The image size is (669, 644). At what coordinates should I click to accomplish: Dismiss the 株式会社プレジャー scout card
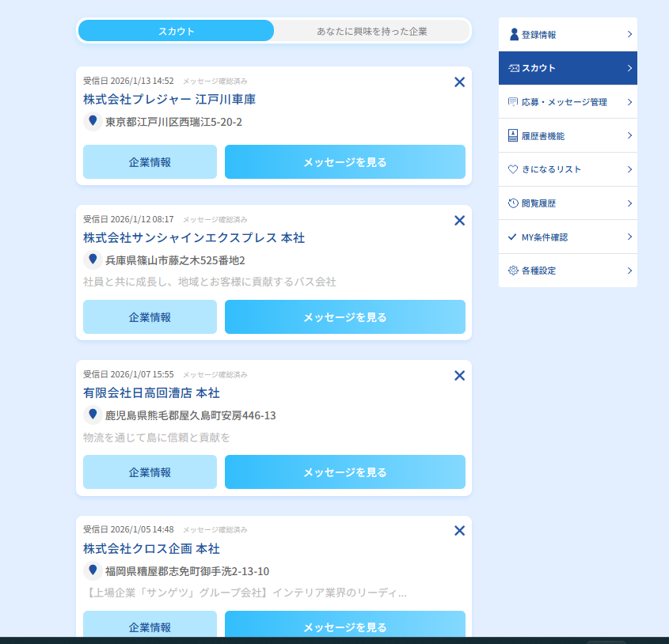[x=459, y=81]
